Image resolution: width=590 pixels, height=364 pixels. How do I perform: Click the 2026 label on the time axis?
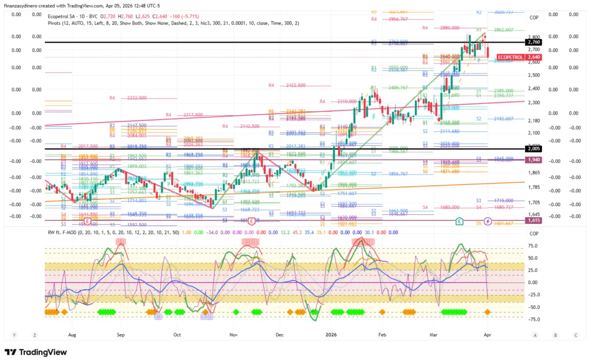pyautogui.click(x=331, y=334)
